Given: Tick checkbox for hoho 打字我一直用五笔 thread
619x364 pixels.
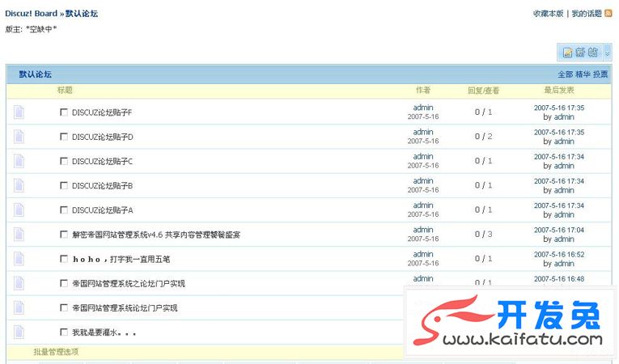Looking at the screenshot, I should pyautogui.click(x=64, y=259).
